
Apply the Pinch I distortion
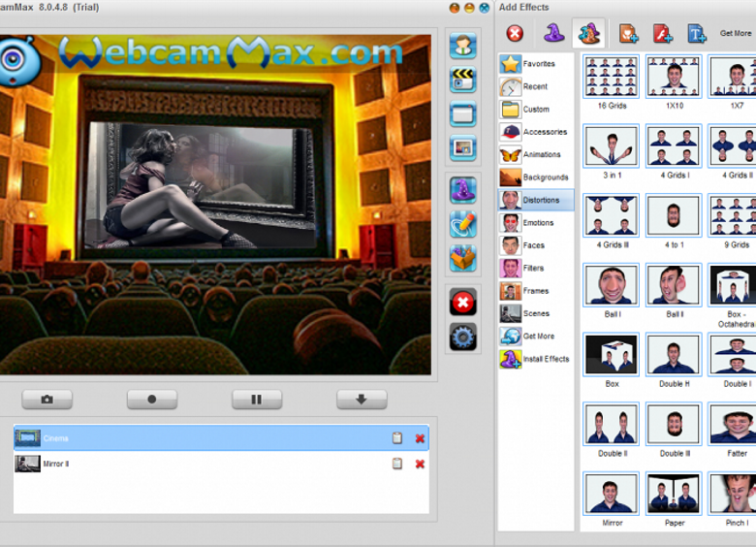(x=733, y=493)
